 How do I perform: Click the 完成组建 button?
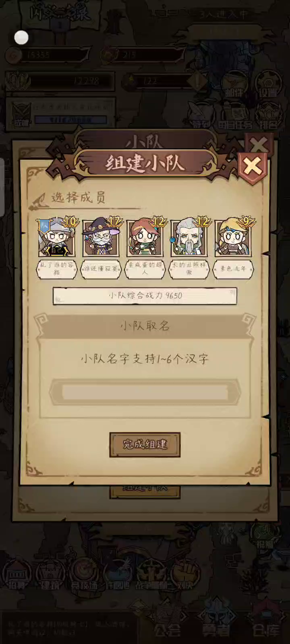145,444
